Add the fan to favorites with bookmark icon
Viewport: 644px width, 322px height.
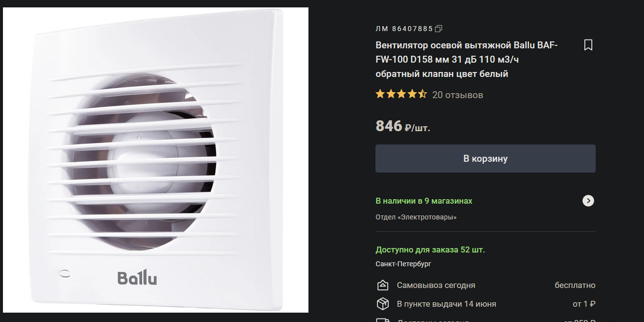pyautogui.click(x=588, y=45)
